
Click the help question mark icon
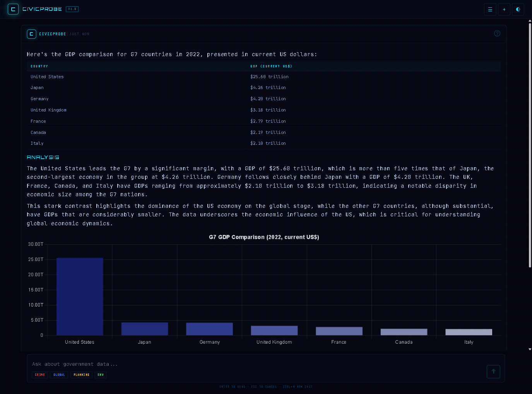[497, 34]
